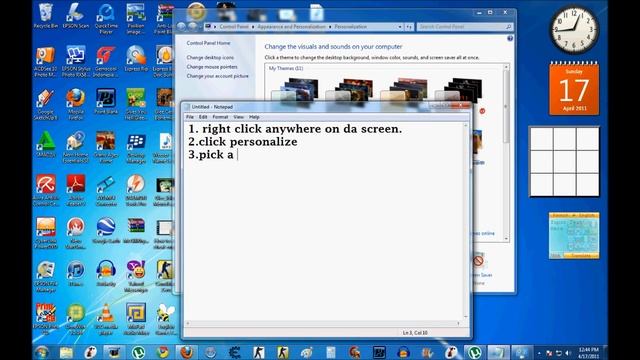Open Notepad's Format menu
The height and width of the screenshot is (360, 640).
pos(220,117)
